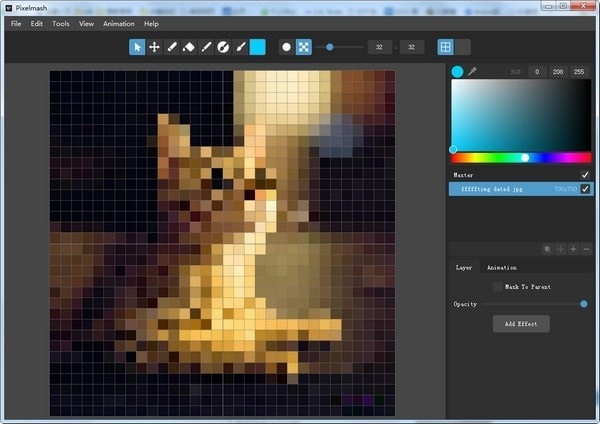Image resolution: width=600 pixels, height=424 pixels.
Task: Select the Move tool
Action: [x=154, y=47]
